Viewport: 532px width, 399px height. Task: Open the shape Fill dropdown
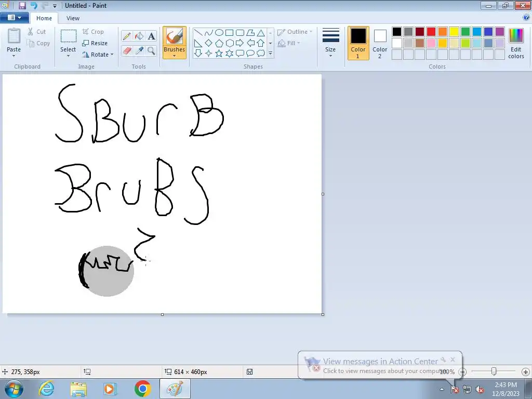[289, 43]
